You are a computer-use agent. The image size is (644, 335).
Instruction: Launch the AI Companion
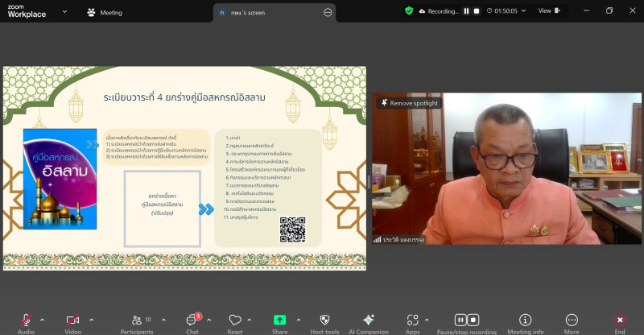pyautogui.click(x=369, y=320)
